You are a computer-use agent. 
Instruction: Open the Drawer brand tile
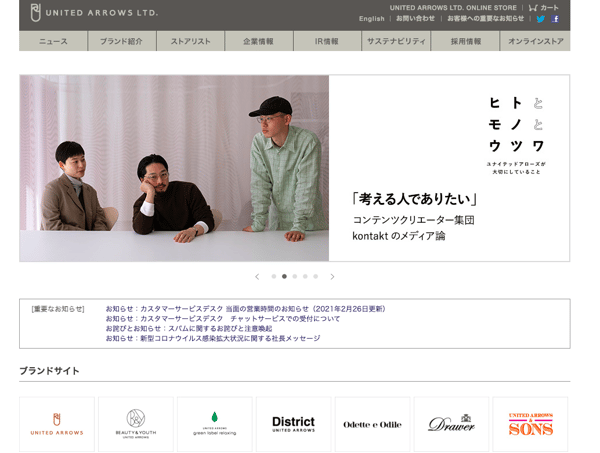tap(451, 424)
